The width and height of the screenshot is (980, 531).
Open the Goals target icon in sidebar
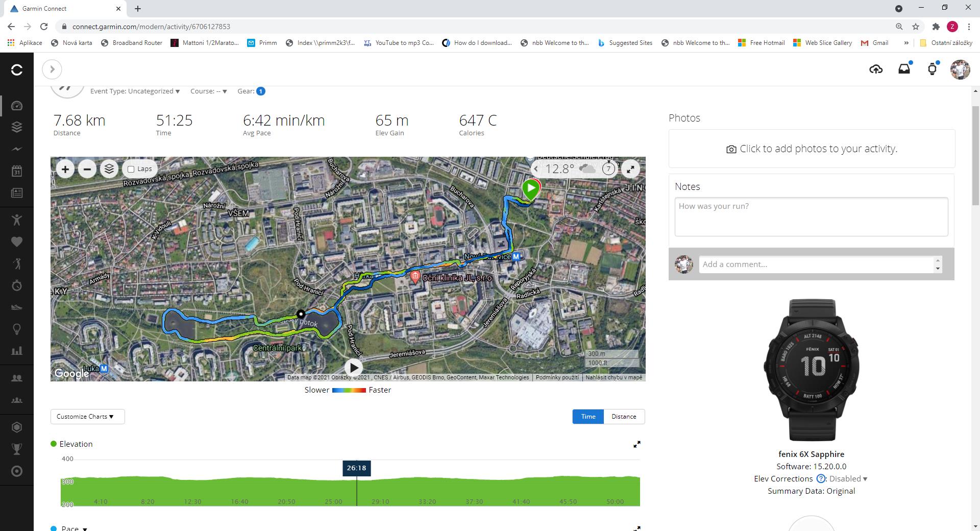click(17, 471)
